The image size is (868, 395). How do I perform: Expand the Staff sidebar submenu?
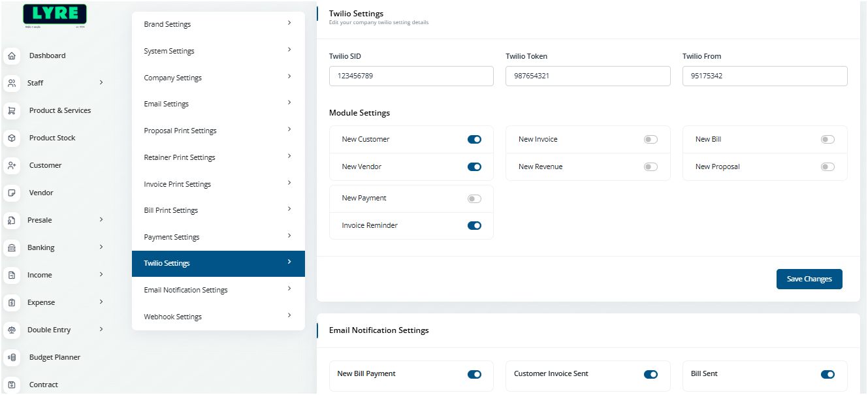[x=101, y=82]
